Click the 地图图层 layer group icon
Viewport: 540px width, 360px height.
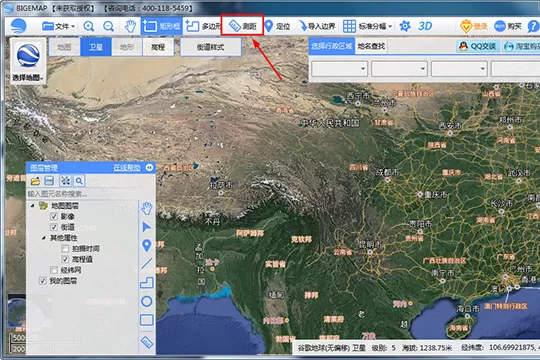tap(43, 206)
